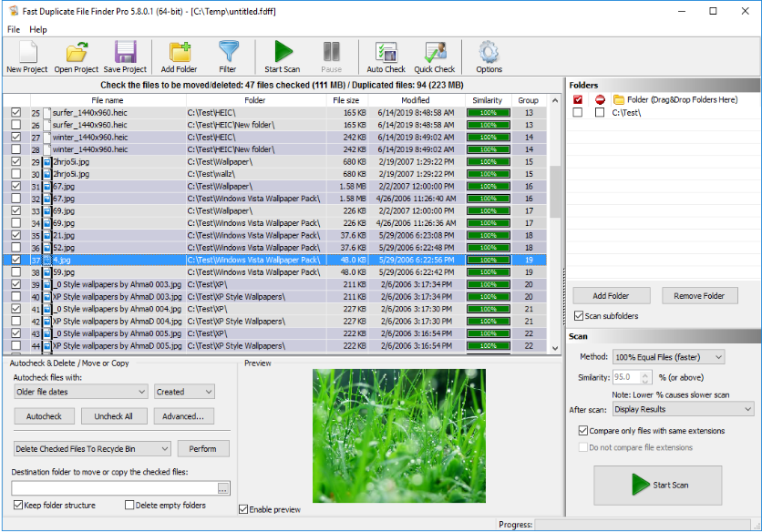The height and width of the screenshot is (532, 762).
Task: Click the destination folder input field
Action: pos(115,489)
